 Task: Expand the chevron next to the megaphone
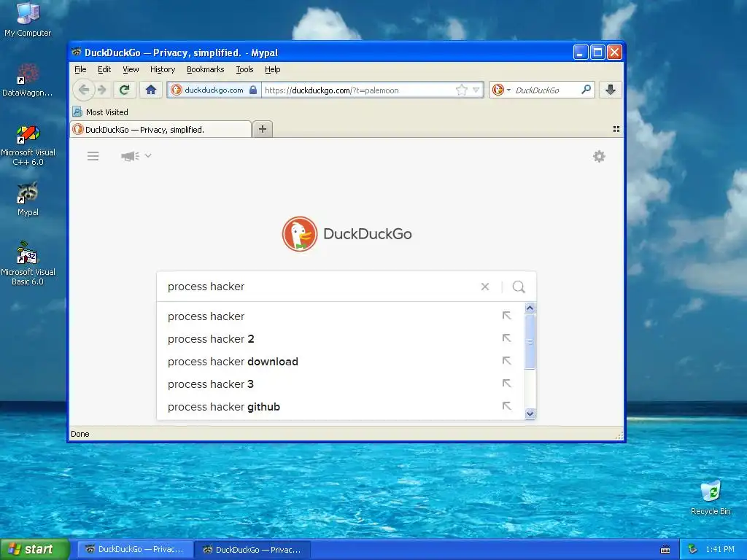pos(148,156)
